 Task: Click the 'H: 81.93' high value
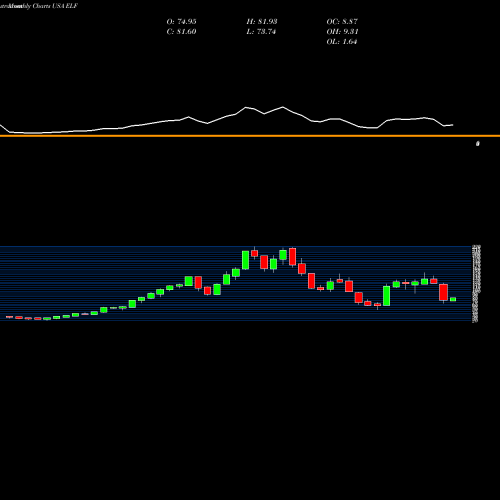pyautogui.click(x=262, y=22)
